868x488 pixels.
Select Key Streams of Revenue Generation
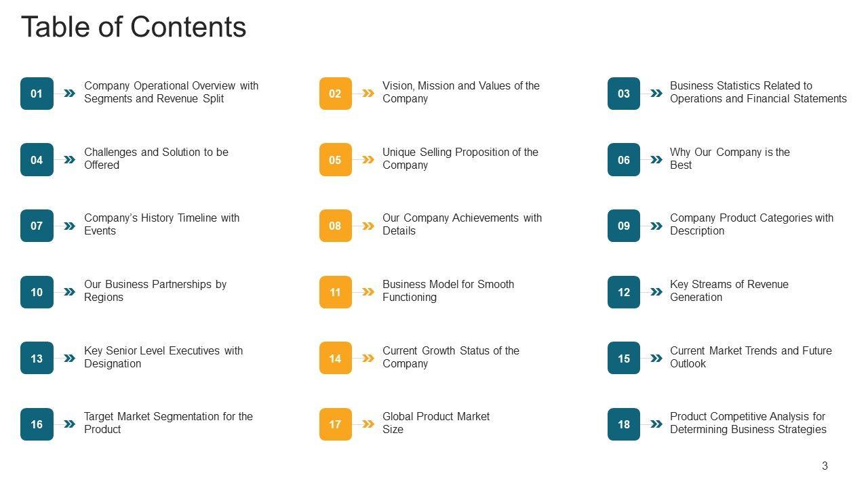click(x=729, y=291)
